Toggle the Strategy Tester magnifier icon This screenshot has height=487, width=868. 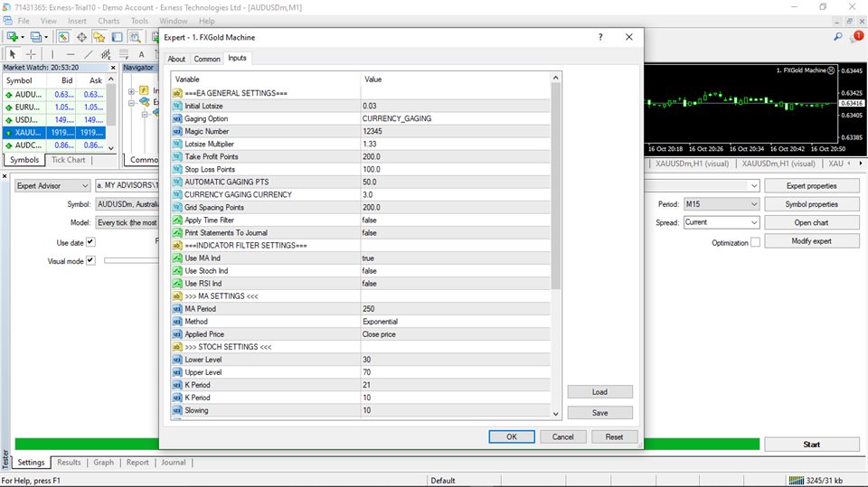[135, 37]
